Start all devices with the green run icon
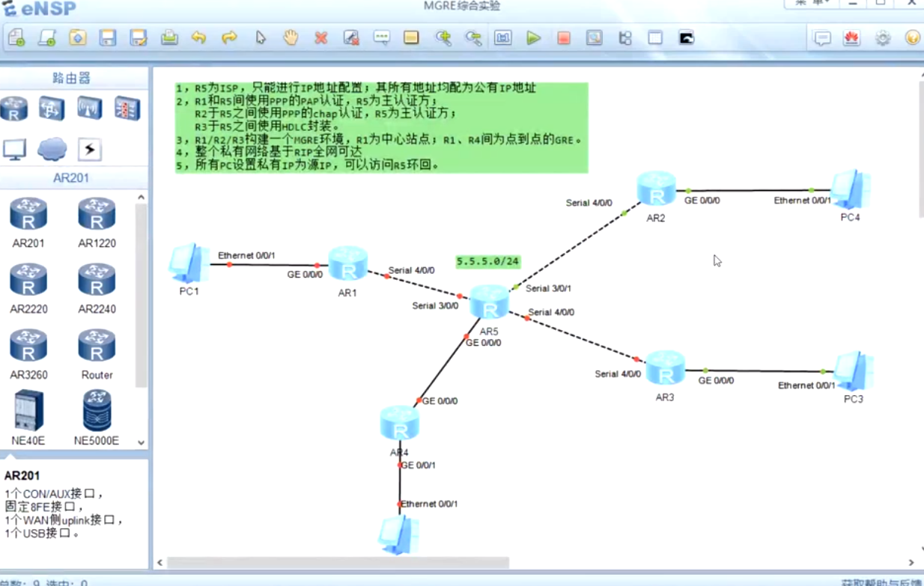This screenshot has width=924, height=586. tap(534, 37)
